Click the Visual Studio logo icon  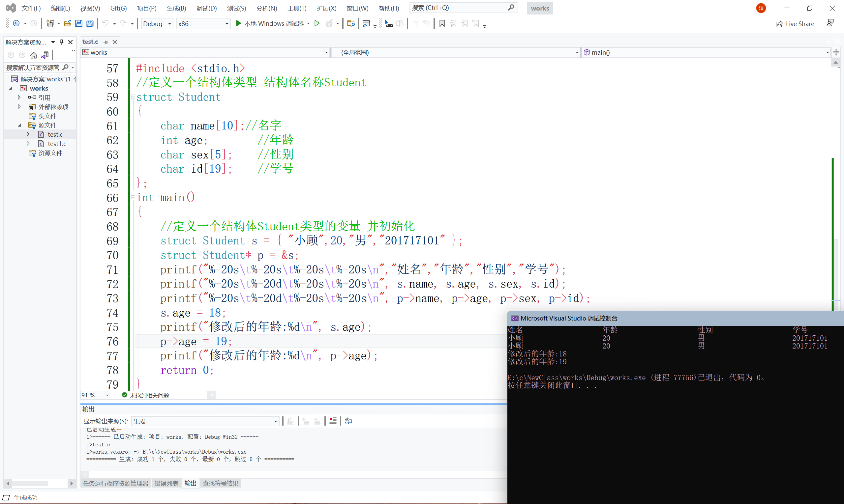click(11, 8)
